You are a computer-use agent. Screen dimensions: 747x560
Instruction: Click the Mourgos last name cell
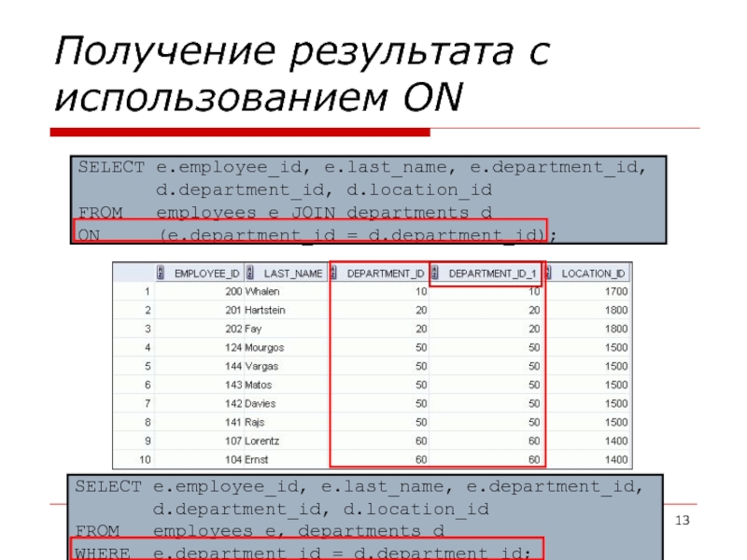[286, 347]
